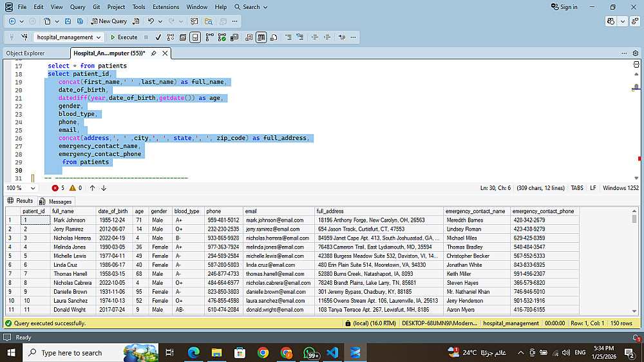
Task: Expand the Undo history dropdown arrow
Action: tap(160, 21)
